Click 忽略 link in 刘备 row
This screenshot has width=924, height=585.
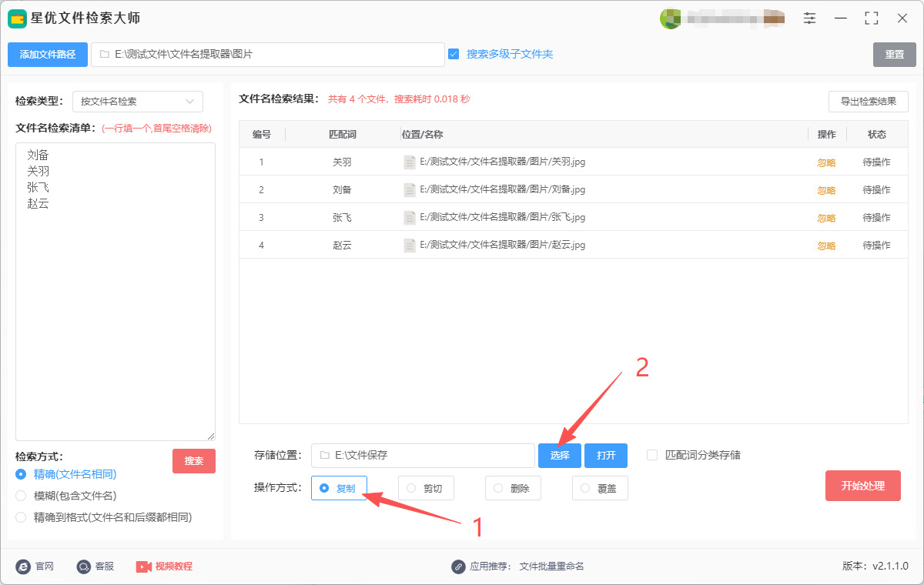click(x=826, y=190)
